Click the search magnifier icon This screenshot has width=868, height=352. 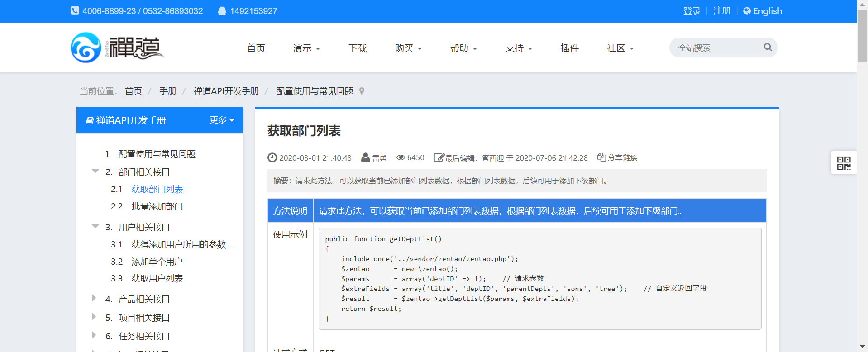[x=768, y=47]
